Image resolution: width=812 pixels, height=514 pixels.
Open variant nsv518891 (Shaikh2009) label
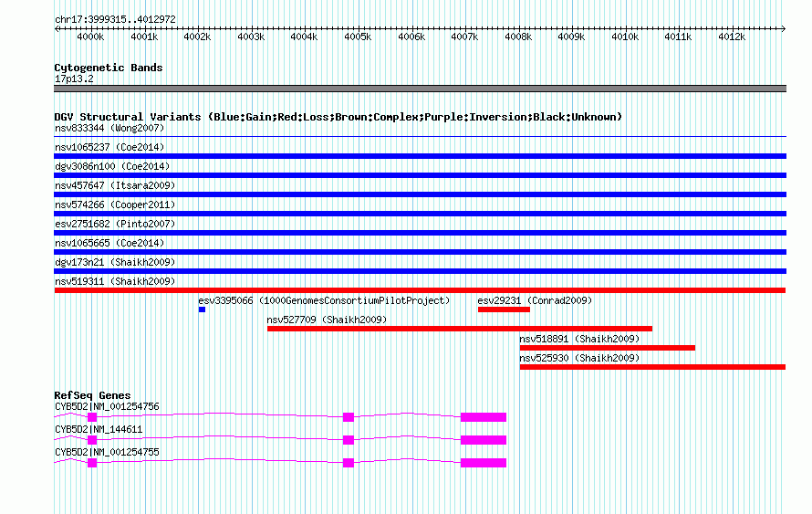point(579,339)
